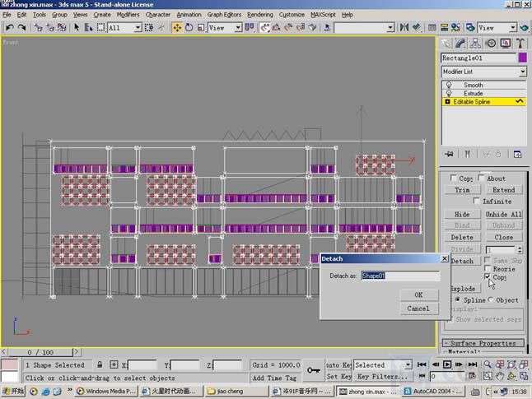Click the Zoom magnifier viewport icon
The height and width of the screenshot is (399, 532).
point(488,364)
